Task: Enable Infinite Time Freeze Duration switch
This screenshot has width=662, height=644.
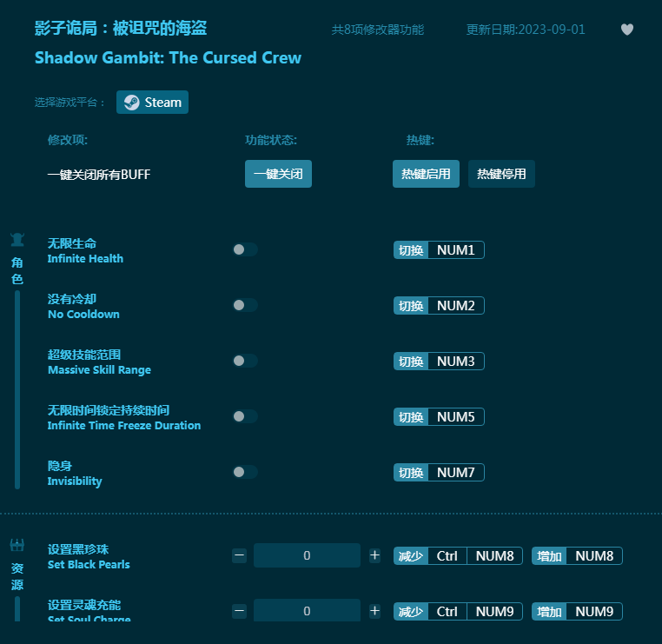Action: point(245,416)
